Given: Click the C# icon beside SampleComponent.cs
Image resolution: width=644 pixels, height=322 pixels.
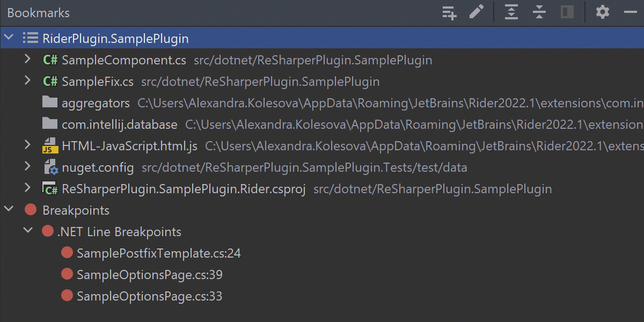Looking at the screenshot, I should [50, 60].
